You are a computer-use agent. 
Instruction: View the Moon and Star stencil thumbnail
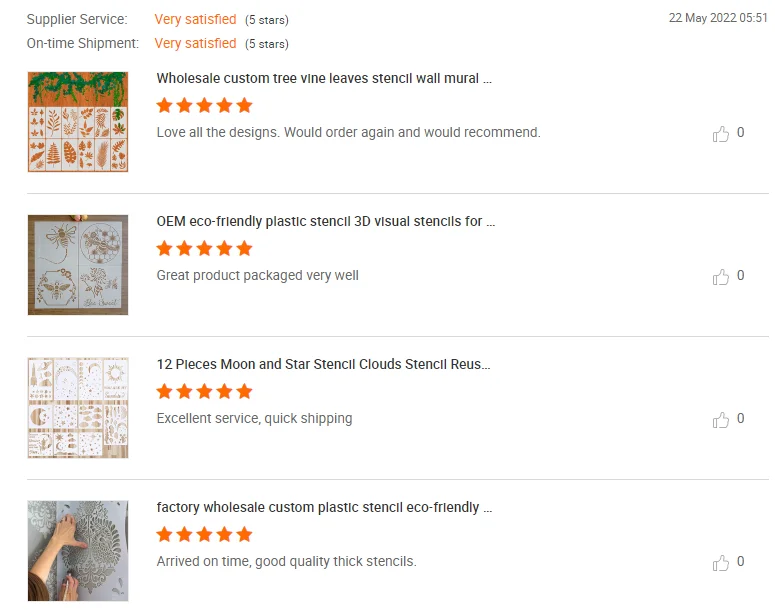(x=78, y=408)
